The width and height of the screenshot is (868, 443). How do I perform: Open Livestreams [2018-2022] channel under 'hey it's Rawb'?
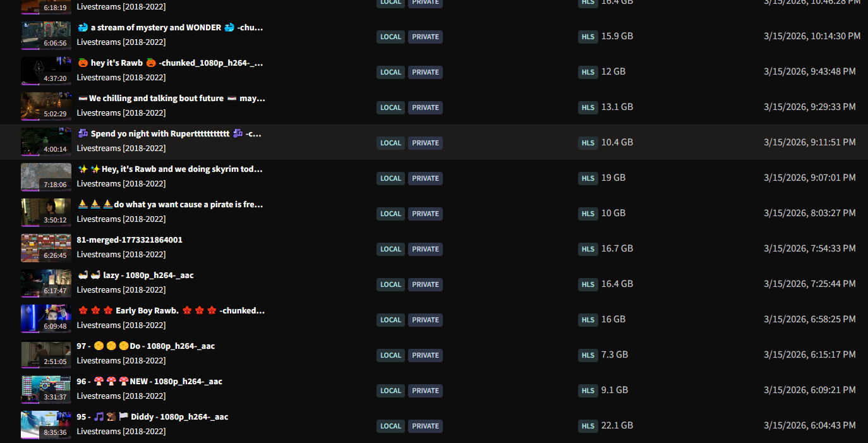point(121,78)
